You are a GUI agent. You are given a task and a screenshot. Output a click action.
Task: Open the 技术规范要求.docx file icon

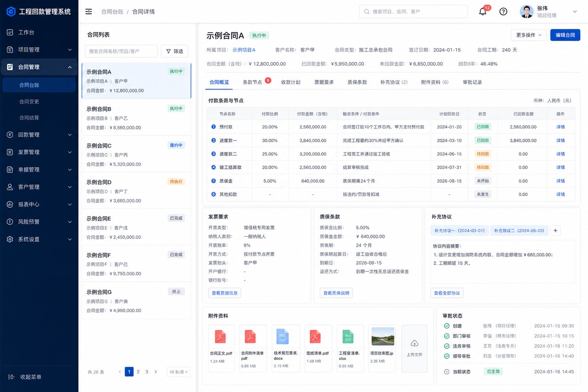point(282,336)
